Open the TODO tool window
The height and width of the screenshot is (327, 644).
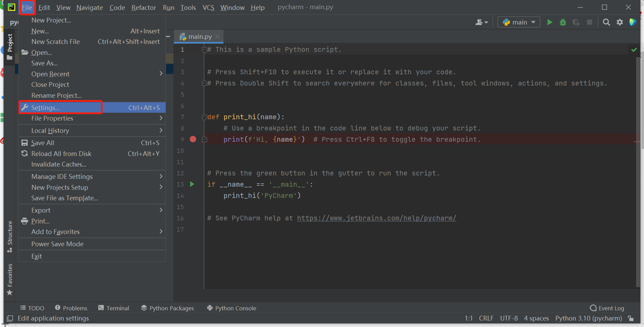32,308
